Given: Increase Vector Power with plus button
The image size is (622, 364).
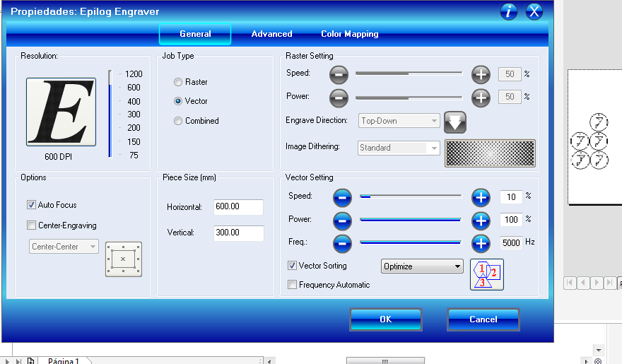Looking at the screenshot, I should click(x=481, y=221).
